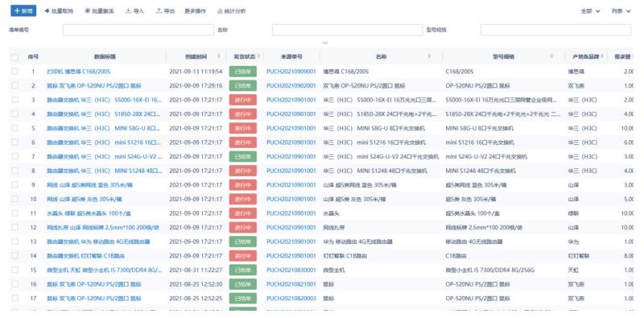The width and height of the screenshot is (644, 318).
Task: Open source number PUCH20210821001 link
Action: (x=291, y=284)
